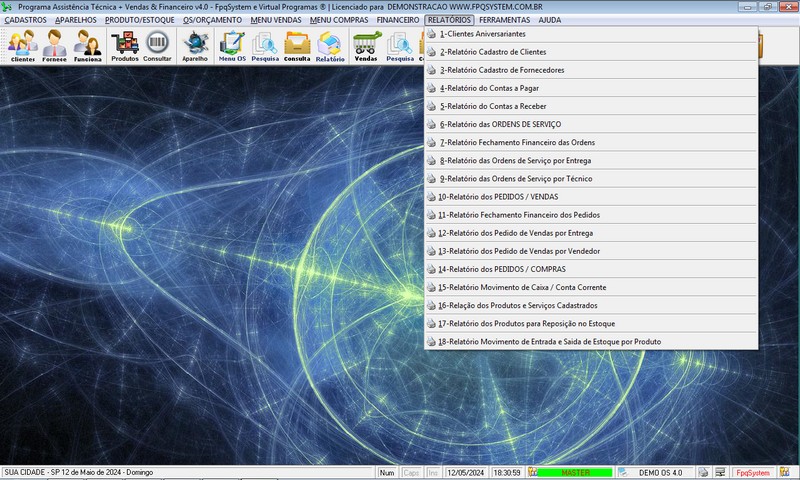
Task: Click the Consultar barcode icon
Action: (157, 45)
